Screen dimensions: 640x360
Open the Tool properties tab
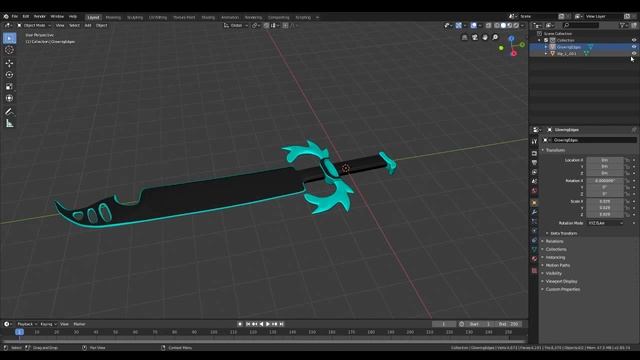[x=534, y=141]
